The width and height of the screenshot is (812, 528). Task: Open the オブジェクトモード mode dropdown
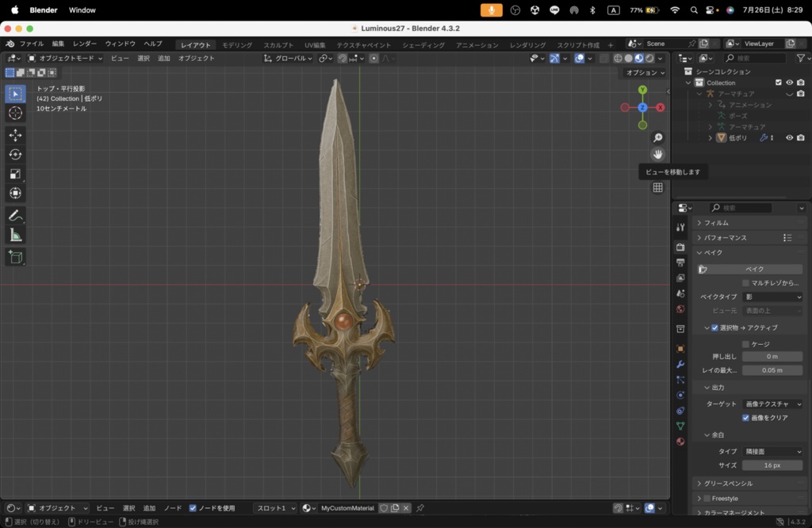coord(65,59)
